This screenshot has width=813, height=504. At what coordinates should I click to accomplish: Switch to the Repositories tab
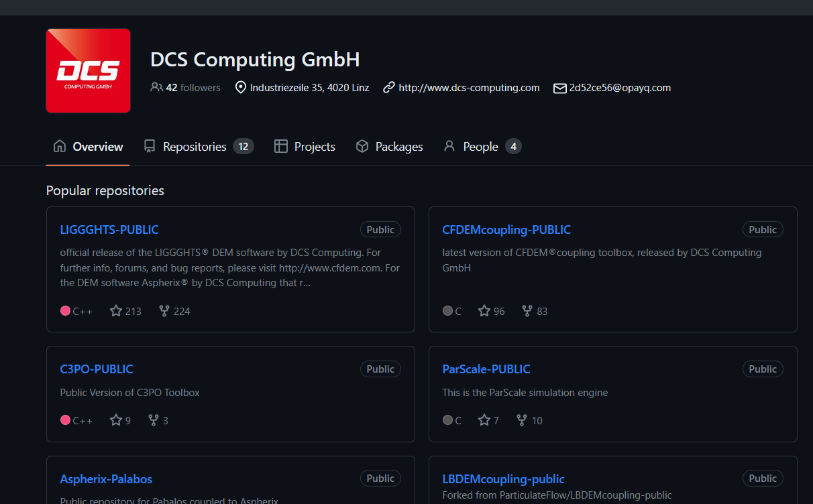(x=199, y=147)
